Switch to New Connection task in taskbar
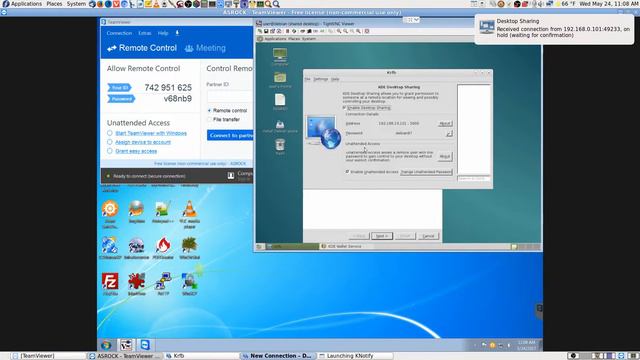The height and width of the screenshot is (360, 640). (x=278, y=356)
